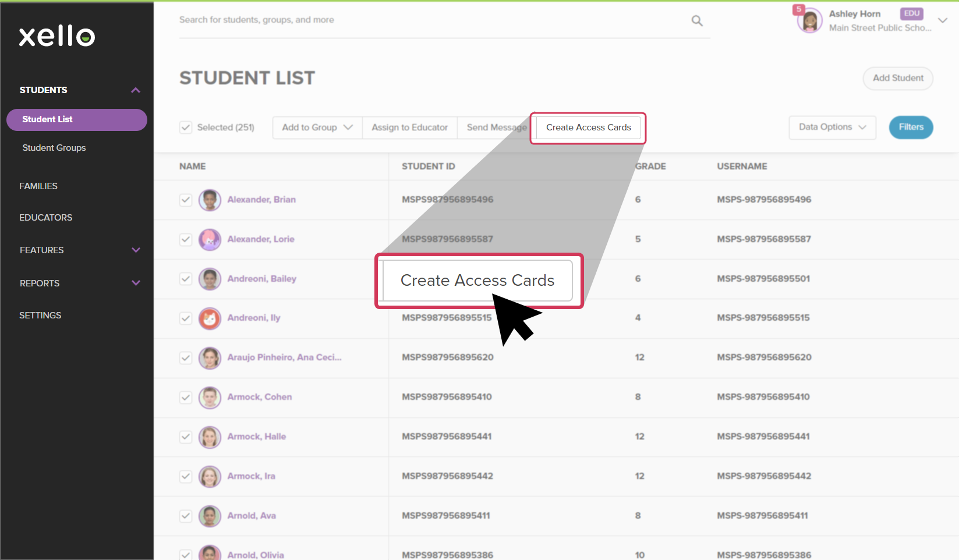Go to Families section
This screenshot has height=560, width=959.
click(38, 186)
